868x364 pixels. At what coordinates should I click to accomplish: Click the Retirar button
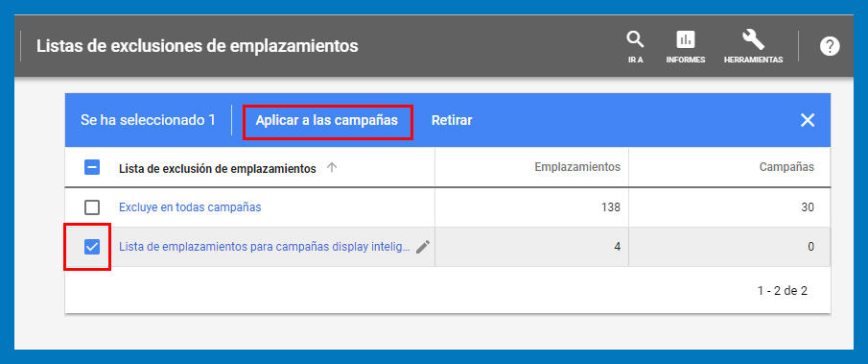452,120
